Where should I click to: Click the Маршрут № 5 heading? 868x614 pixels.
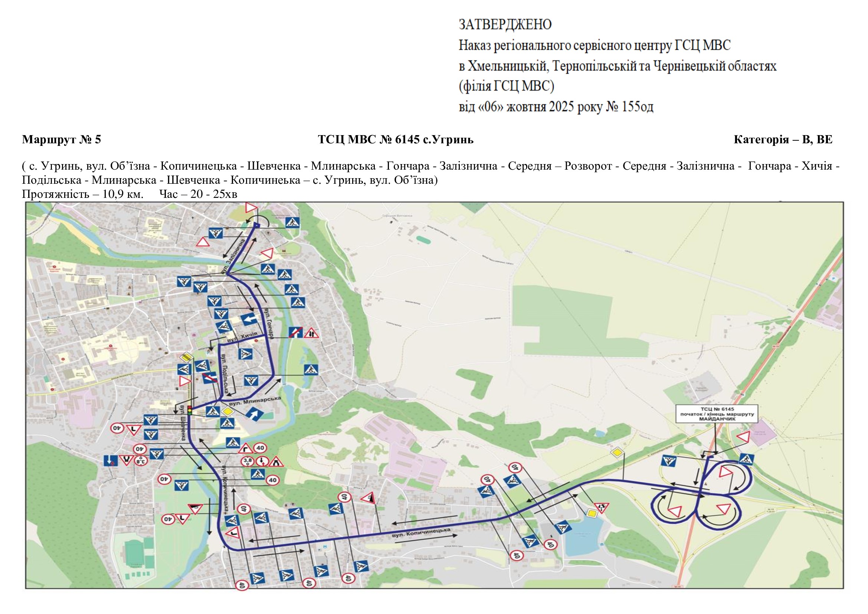61,140
